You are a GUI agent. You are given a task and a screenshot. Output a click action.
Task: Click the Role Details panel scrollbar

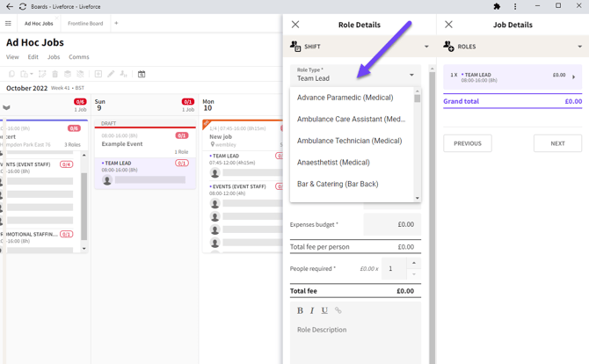click(x=432, y=216)
